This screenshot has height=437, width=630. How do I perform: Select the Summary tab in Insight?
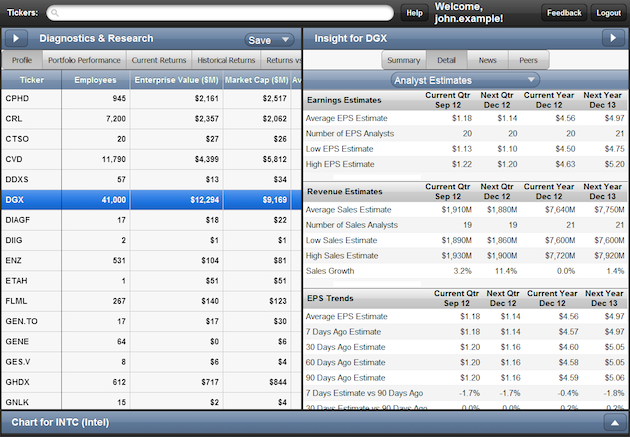(x=404, y=60)
